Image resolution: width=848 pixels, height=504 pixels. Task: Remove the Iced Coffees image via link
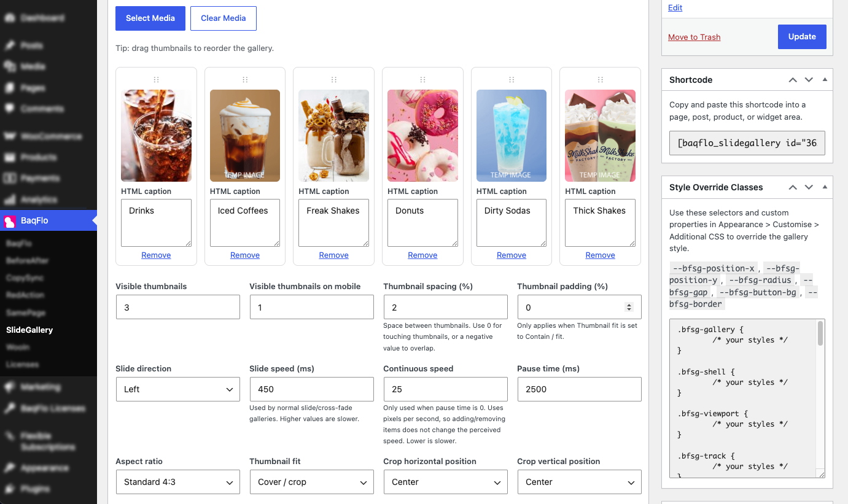click(245, 255)
